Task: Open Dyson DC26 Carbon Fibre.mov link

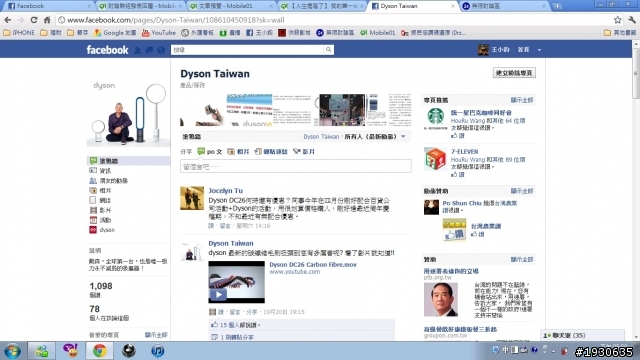Action: (x=313, y=264)
